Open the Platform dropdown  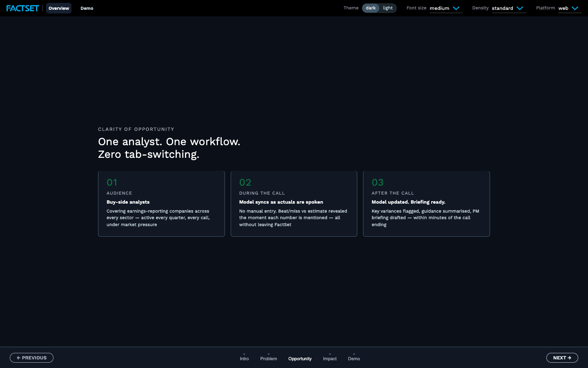point(569,8)
